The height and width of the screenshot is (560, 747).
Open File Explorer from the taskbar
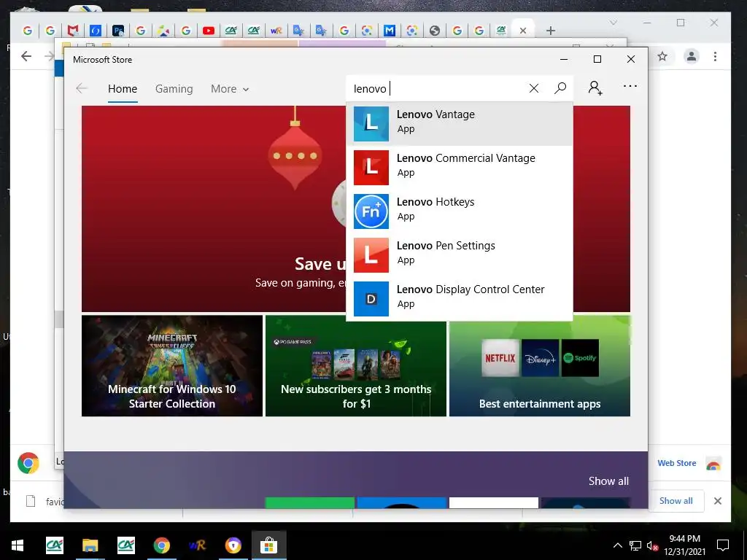[90, 545]
